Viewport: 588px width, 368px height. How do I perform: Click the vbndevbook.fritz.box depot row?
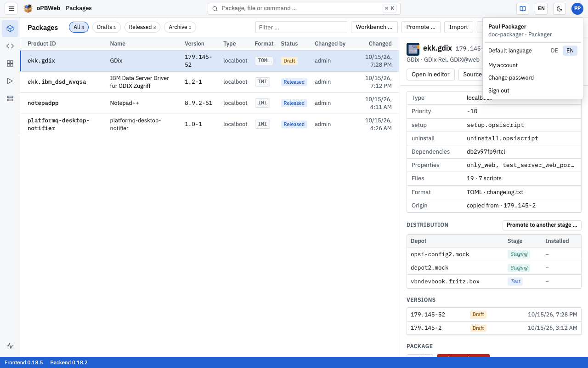tap(494, 281)
